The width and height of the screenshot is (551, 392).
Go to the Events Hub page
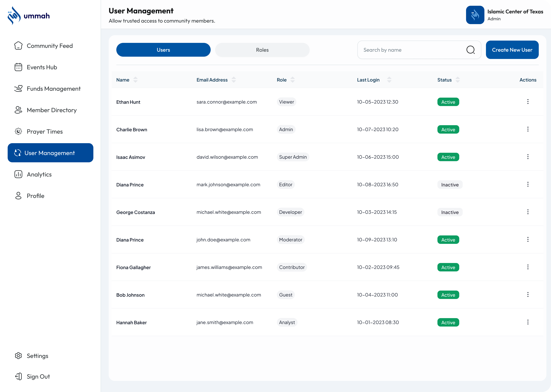[x=50, y=67]
